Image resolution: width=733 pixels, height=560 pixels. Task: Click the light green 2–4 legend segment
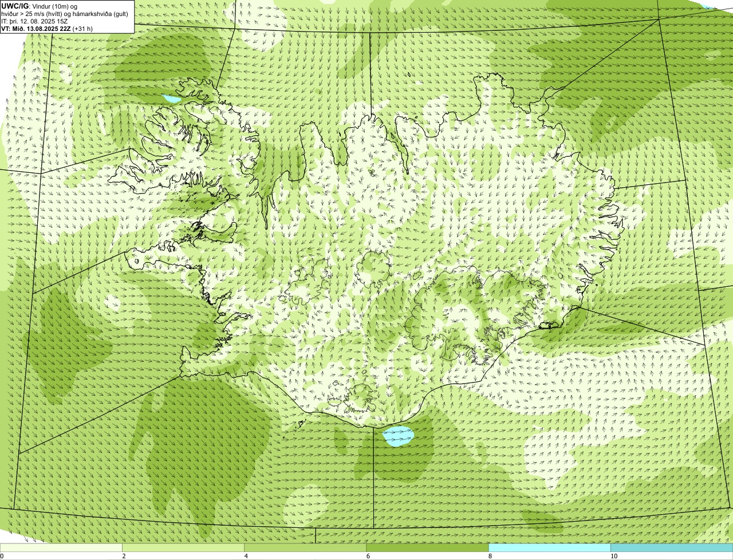tap(183, 548)
